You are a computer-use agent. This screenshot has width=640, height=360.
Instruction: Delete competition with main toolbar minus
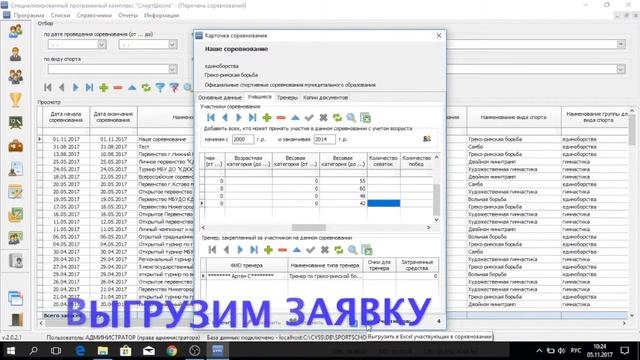click(118, 87)
